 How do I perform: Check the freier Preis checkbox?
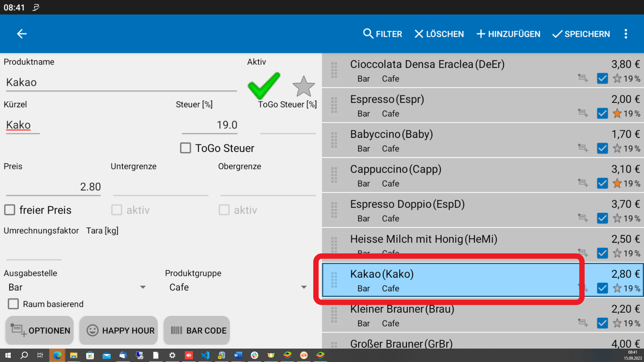click(10, 210)
